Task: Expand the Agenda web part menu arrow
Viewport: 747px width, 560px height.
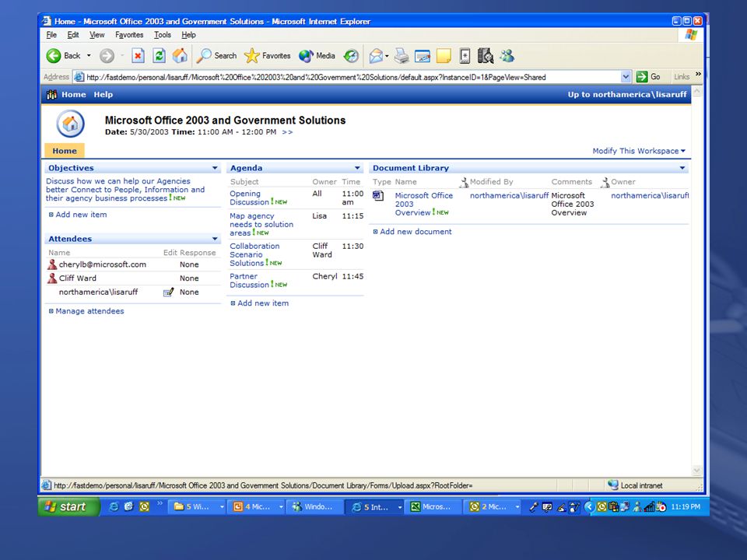Action: pos(357,168)
